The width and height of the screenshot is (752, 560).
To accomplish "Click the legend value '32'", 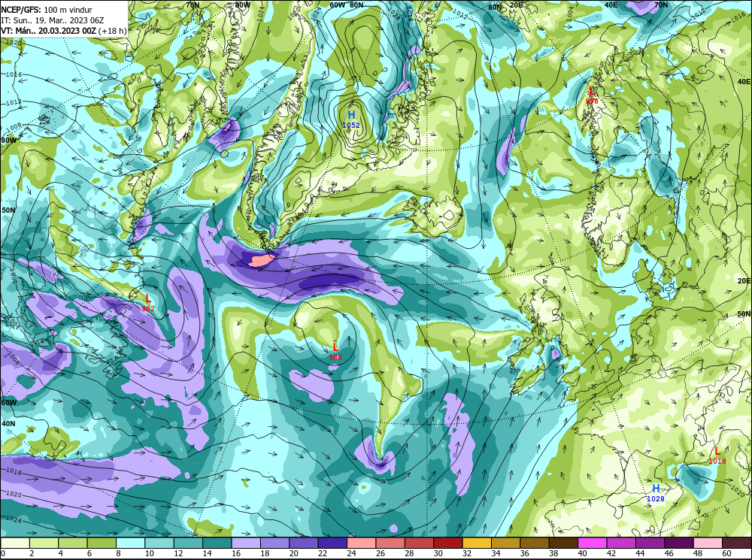I will [x=466, y=554].
